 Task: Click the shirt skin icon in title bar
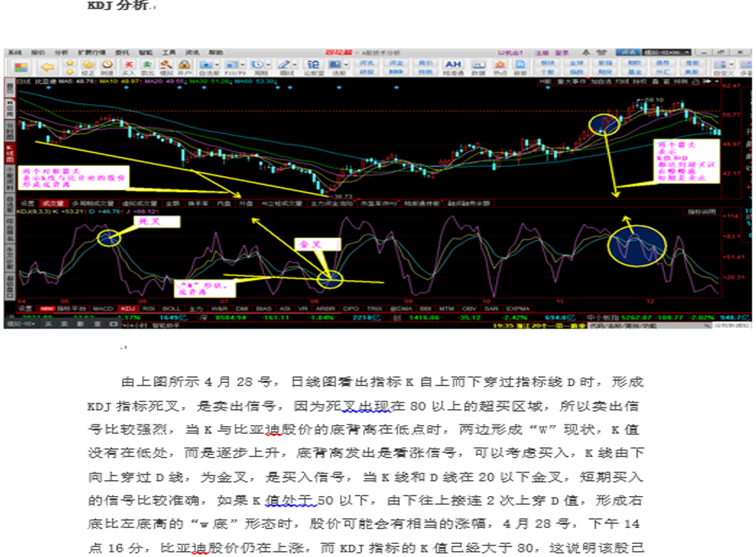pos(601,52)
